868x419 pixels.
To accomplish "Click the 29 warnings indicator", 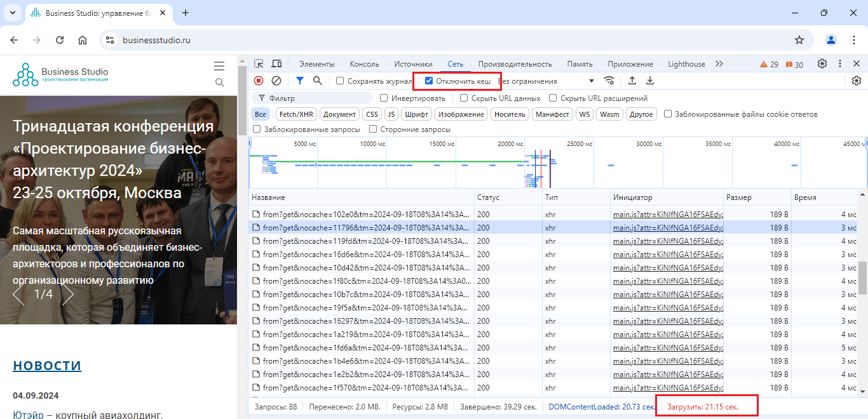I will click(x=770, y=64).
